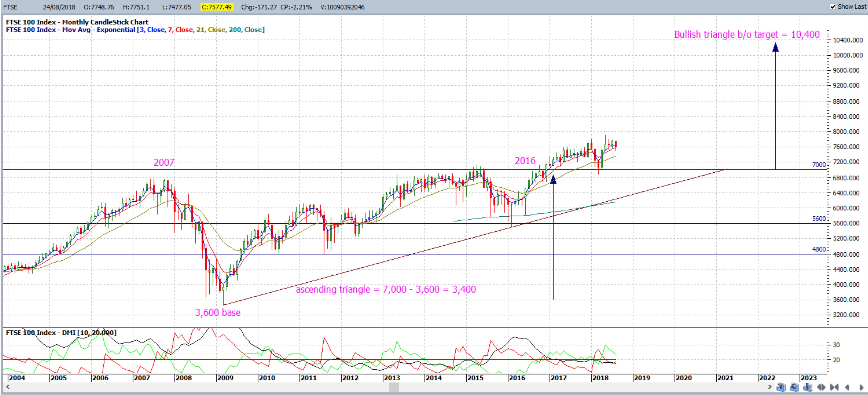The width and height of the screenshot is (868, 395).
Task: Click the 'Bullish triangle b/o target = 10,400' annotation
Action: tap(747, 34)
